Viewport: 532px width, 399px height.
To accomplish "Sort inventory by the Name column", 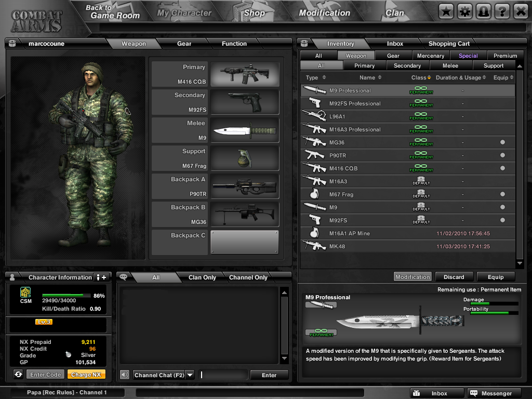I will (x=370, y=77).
